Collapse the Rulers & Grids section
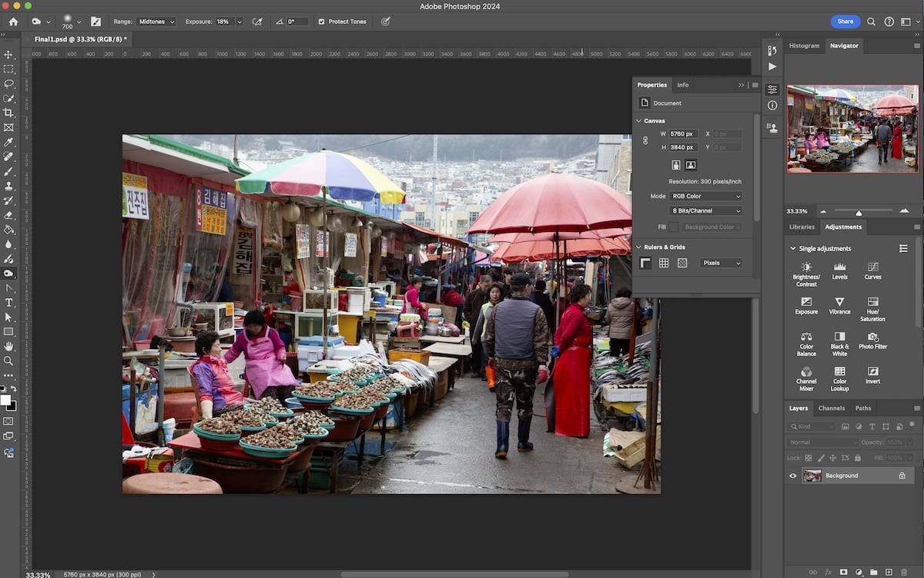The image size is (924, 578). [x=638, y=247]
